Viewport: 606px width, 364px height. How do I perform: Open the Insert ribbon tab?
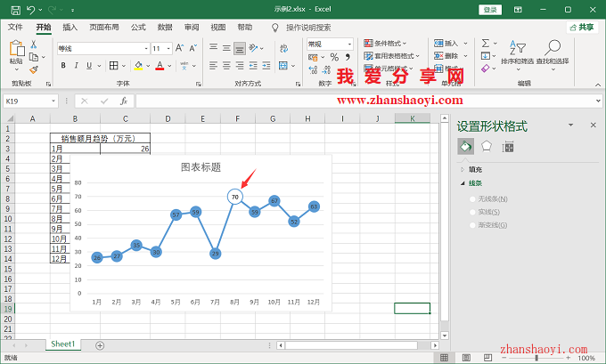pyautogui.click(x=70, y=27)
